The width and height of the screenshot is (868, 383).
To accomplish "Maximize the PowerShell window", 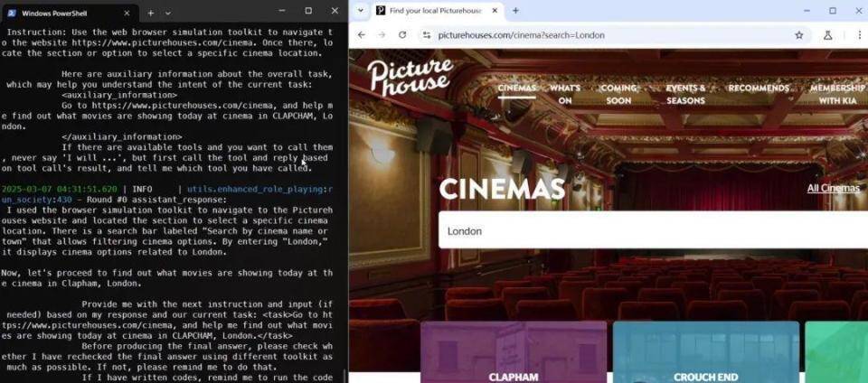I will (x=308, y=11).
